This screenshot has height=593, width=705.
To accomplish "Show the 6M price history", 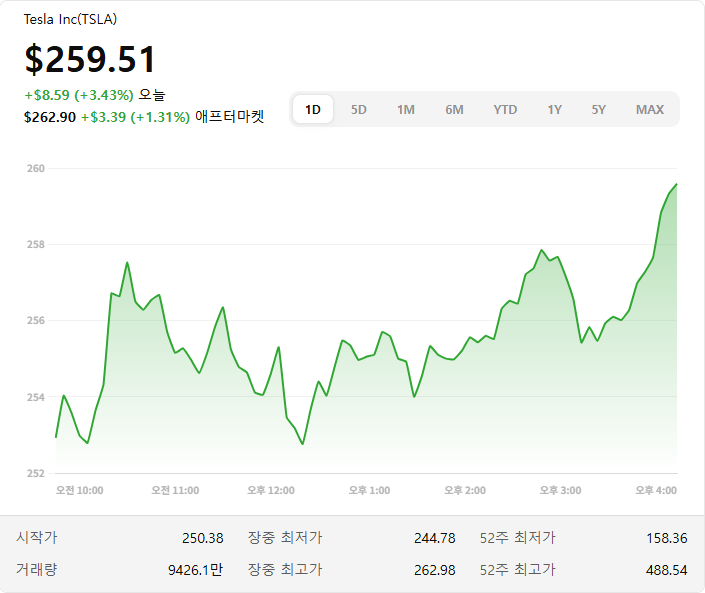I will click(454, 109).
